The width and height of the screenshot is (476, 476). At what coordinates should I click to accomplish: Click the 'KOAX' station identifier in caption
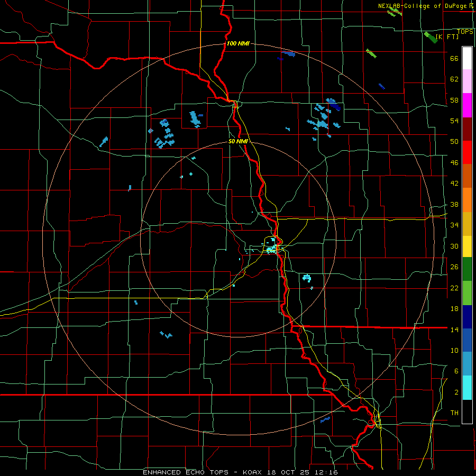[x=253, y=472]
